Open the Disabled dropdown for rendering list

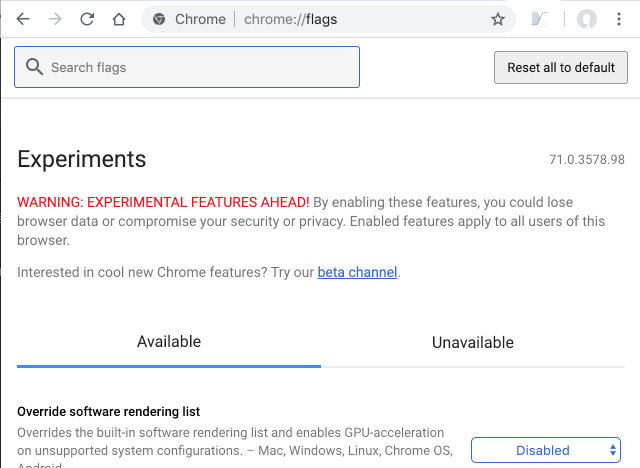[546, 450]
